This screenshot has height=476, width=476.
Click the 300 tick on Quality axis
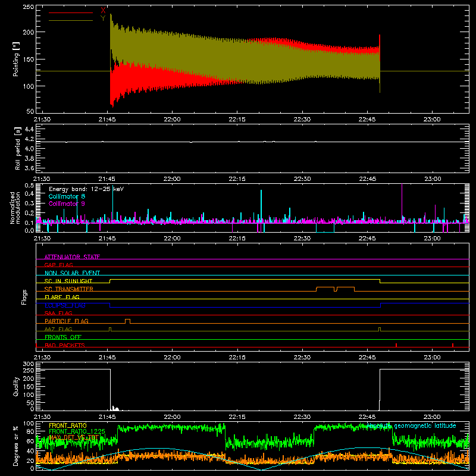28,364
